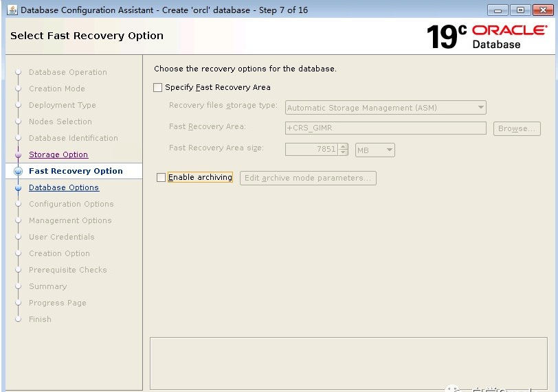558x392 pixels.
Task: Increase Fast Recovery Area size with up arrow
Action: point(343,146)
